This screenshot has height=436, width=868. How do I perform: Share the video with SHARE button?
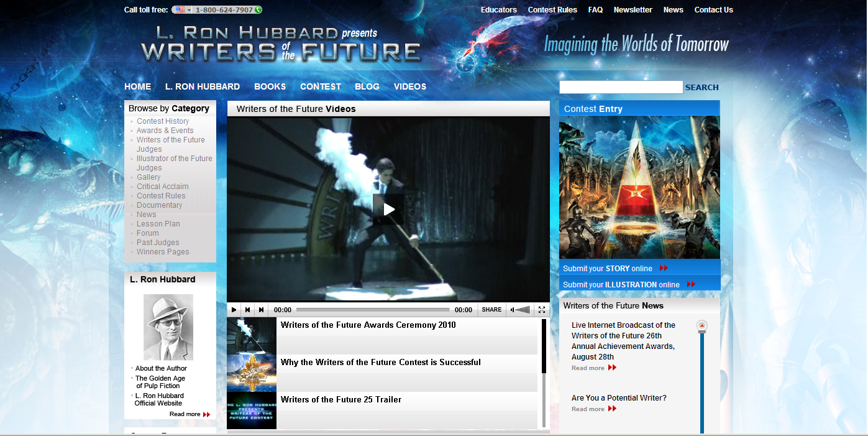tap(491, 310)
